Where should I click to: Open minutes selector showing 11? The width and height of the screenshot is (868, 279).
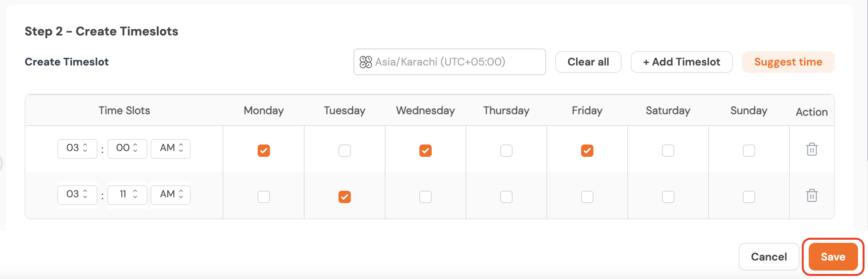[x=127, y=195]
